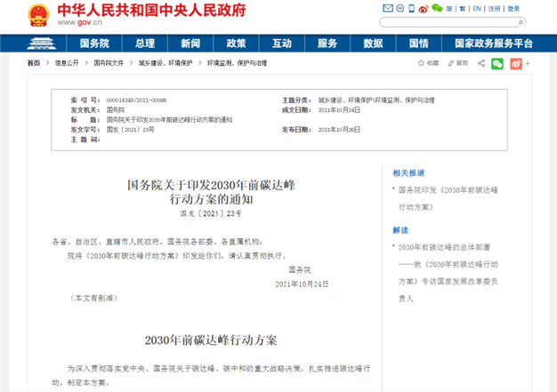Click the 发布日期 value 2021年10月26日
The image size is (557, 392).
point(339,130)
